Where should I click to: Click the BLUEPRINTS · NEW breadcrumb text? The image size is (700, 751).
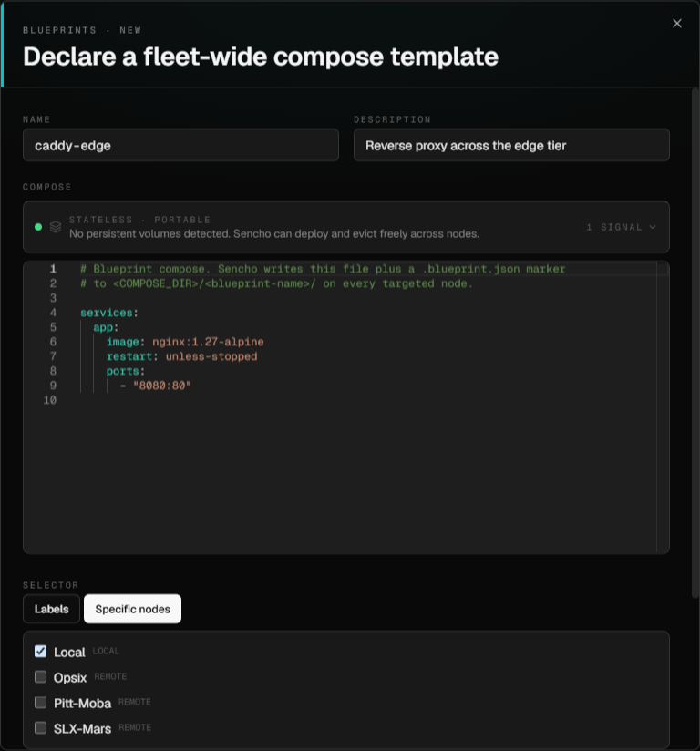(x=82, y=30)
